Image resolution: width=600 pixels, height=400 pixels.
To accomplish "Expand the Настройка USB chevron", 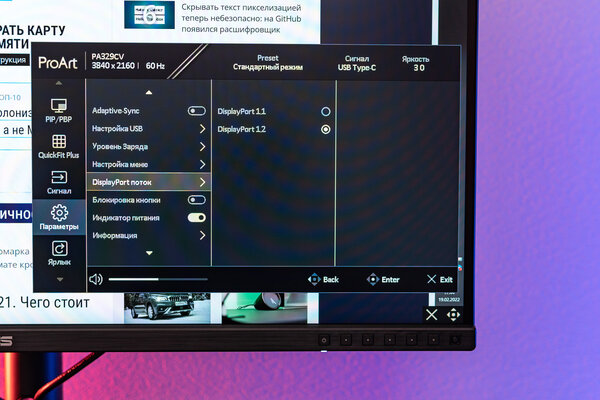I will point(202,129).
